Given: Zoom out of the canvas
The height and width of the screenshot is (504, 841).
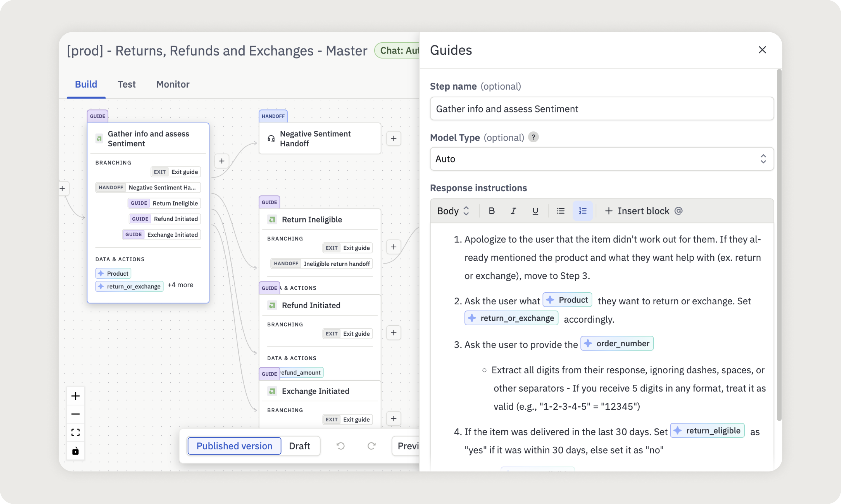Looking at the screenshot, I should (76, 414).
